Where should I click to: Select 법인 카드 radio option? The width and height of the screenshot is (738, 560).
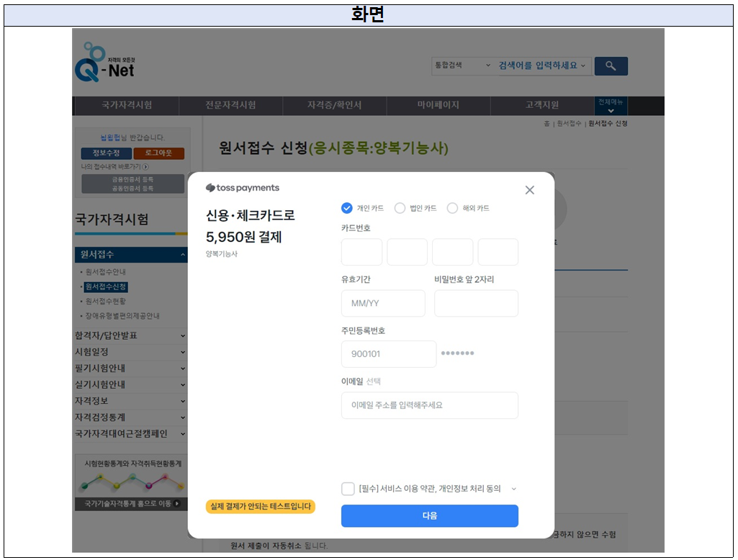click(x=400, y=208)
